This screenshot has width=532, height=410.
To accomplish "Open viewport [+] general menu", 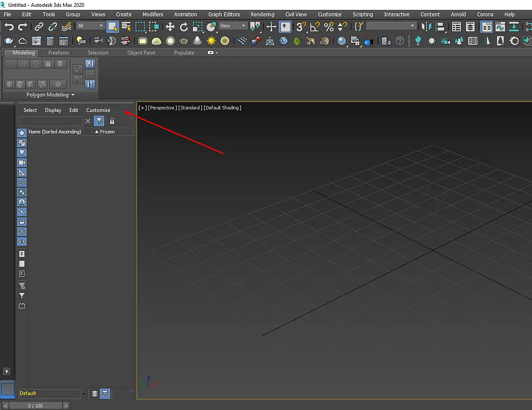I will (x=142, y=108).
